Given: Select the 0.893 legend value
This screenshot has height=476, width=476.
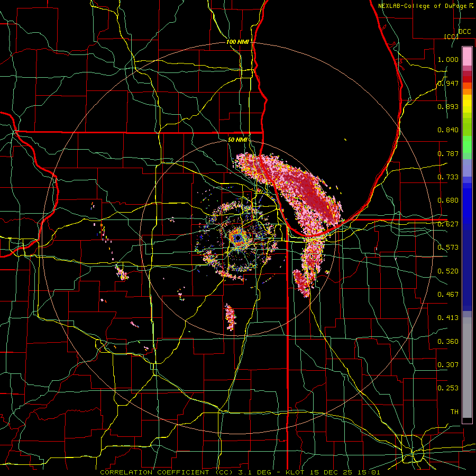Looking at the screenshot, I should click(448, 106).
